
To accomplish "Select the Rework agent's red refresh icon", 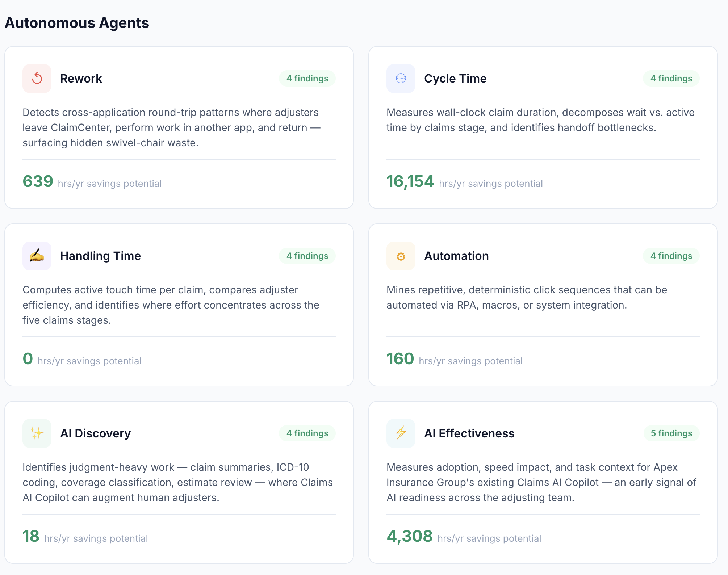I will [x=37, y=79].
